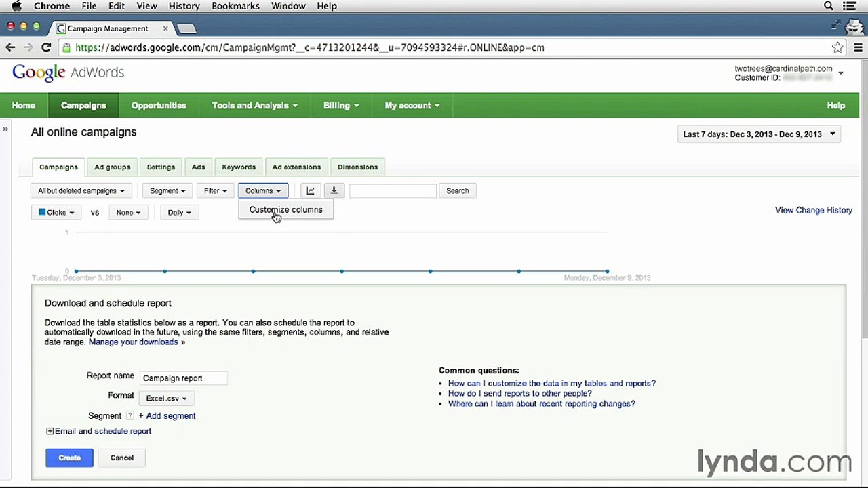Select the Campaigns sub-tab

[x=58, y=167]
